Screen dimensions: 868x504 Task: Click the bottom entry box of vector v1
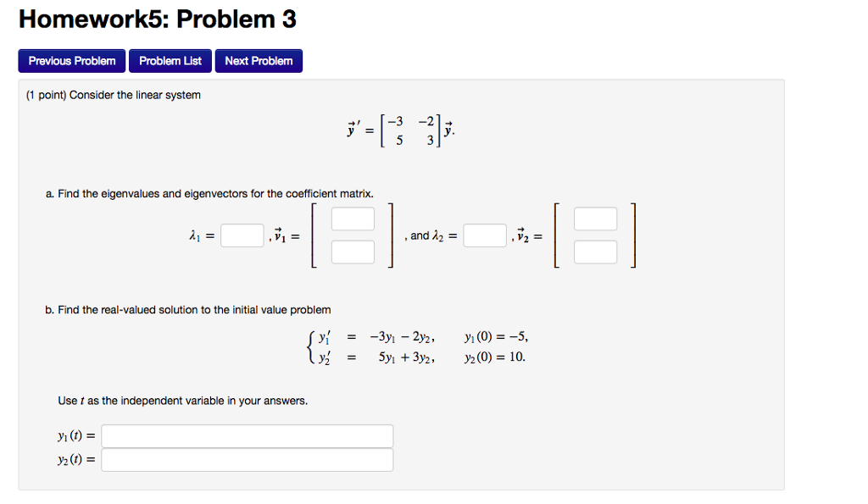[353, 252]
